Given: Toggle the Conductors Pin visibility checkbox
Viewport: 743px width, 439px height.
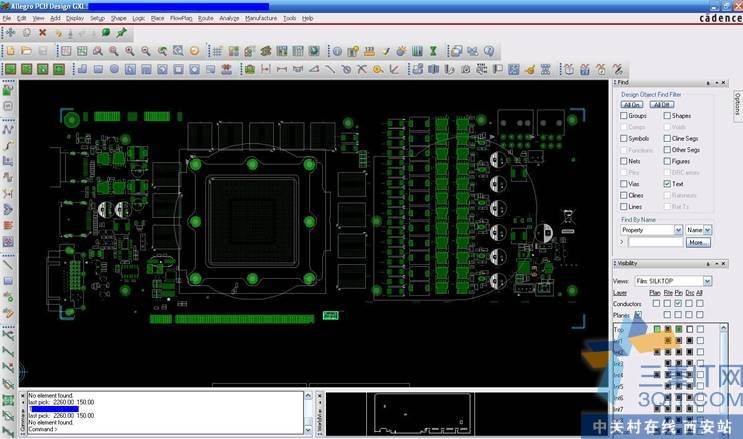Looking at the screenshot, I should (x=678, y=303).
